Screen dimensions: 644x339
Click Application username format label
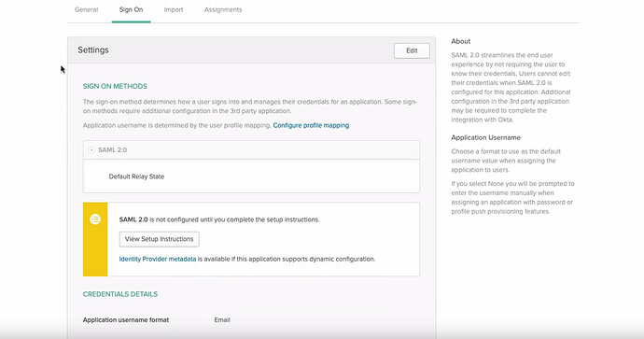[126, 319]
